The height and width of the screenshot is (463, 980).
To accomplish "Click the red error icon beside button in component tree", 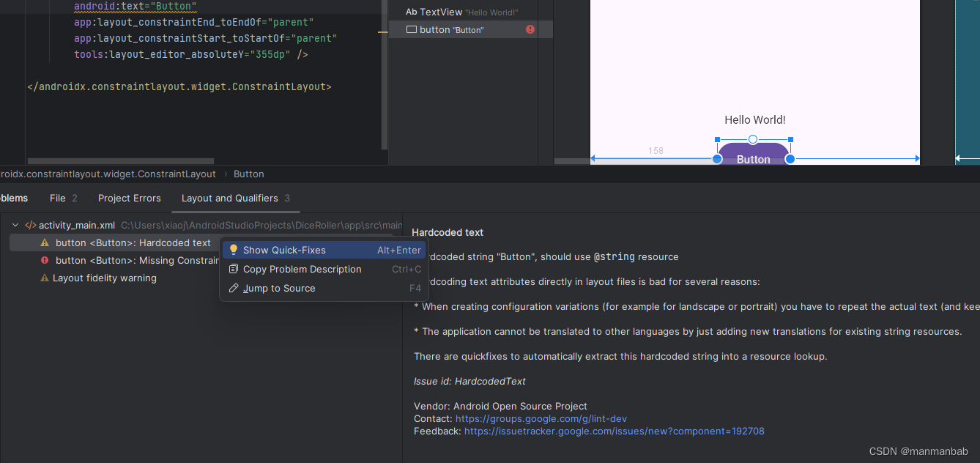I will (x=530, y=29).
